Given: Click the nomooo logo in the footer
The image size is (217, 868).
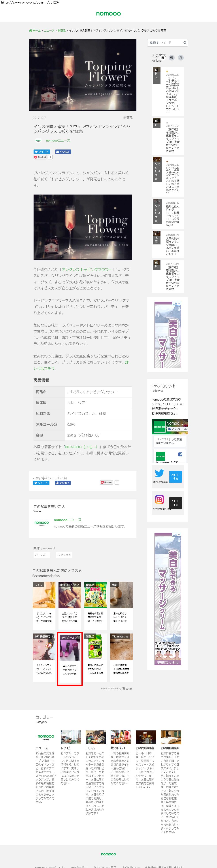Looking at the screenshot, I should (x=108, y=854).
